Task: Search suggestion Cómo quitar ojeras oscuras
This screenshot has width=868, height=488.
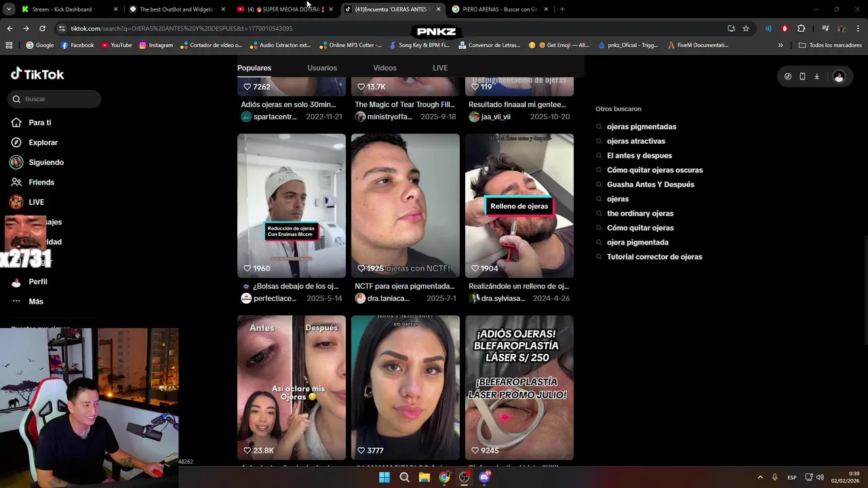Action: click(x=655, y=170)
